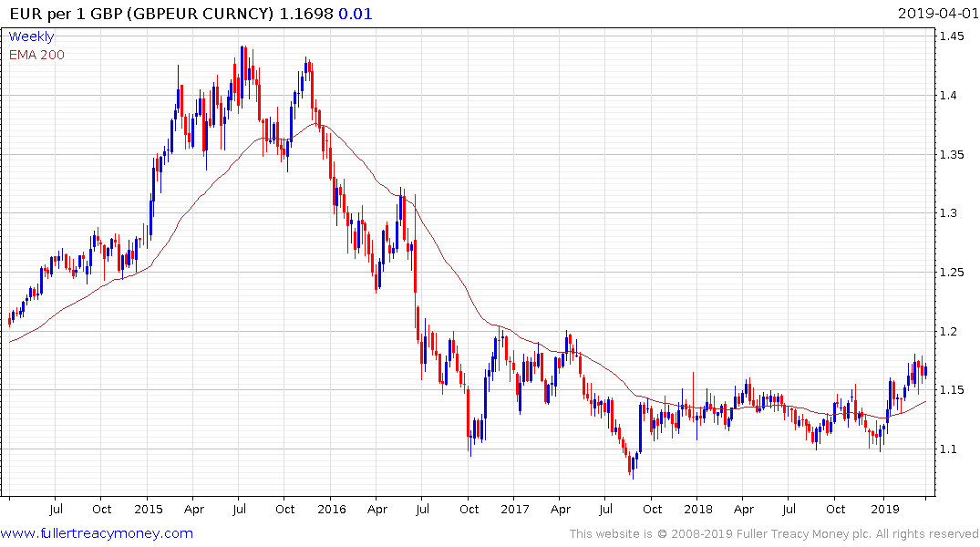
Task: Click the last price value 1.1698
Action: (305, 14)
